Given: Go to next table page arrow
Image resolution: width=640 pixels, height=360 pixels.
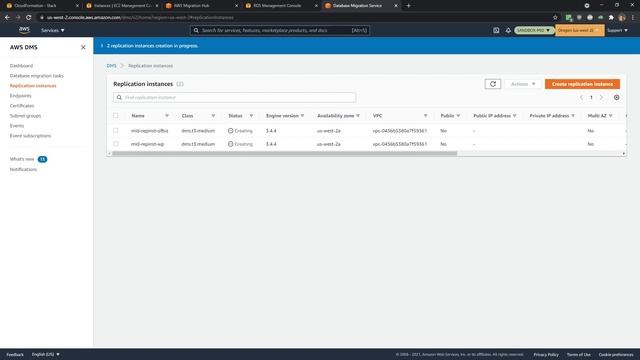Looking at the screenshot, I should pos(601,98).
